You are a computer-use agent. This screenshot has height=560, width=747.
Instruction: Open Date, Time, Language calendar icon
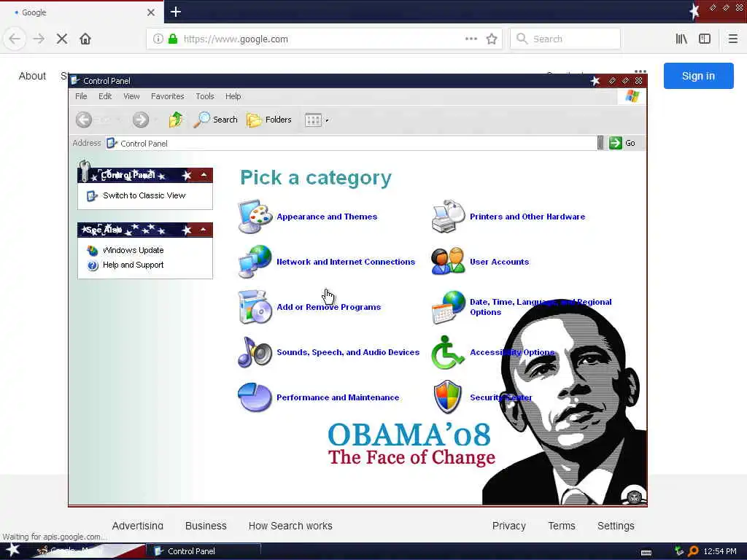pos(448,307)
